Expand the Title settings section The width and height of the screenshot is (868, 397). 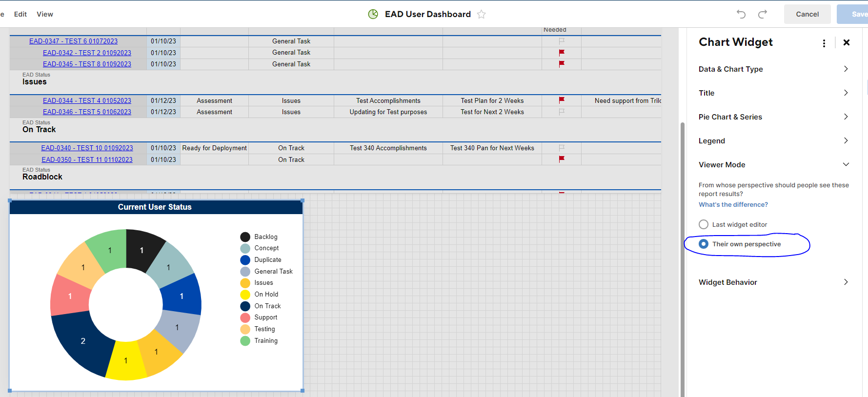pos(774,93)
